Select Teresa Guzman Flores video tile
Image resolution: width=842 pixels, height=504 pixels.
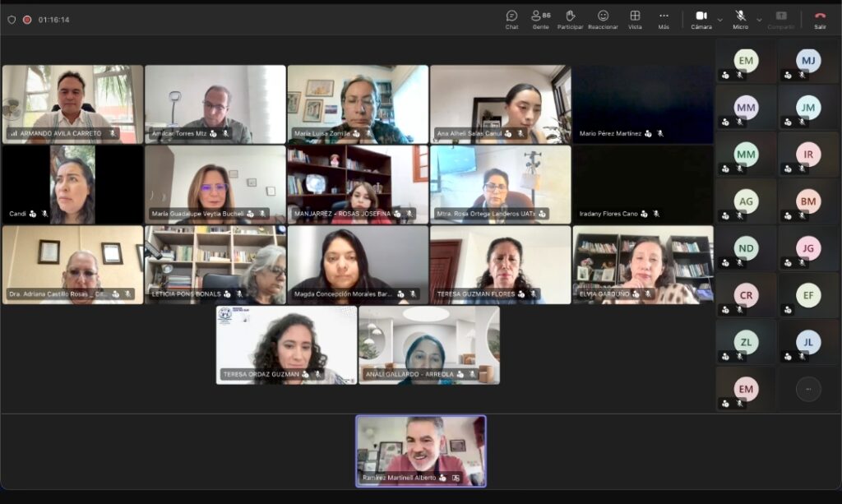(501, 265)
